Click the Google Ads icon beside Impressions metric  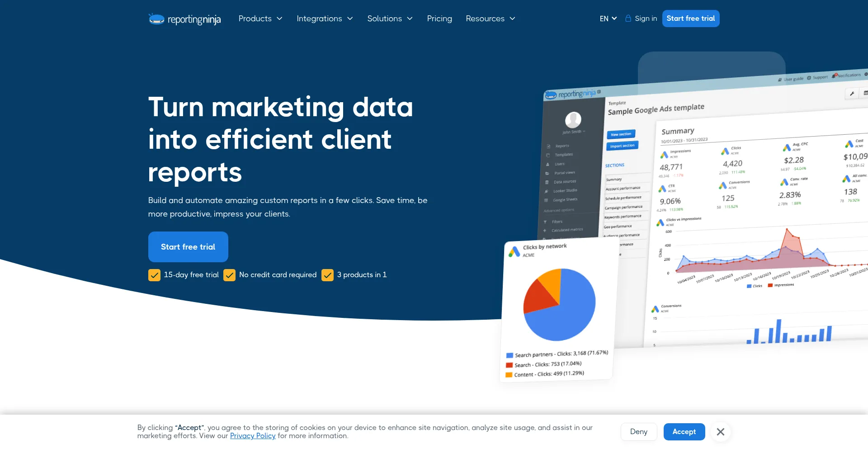[664, 155]
